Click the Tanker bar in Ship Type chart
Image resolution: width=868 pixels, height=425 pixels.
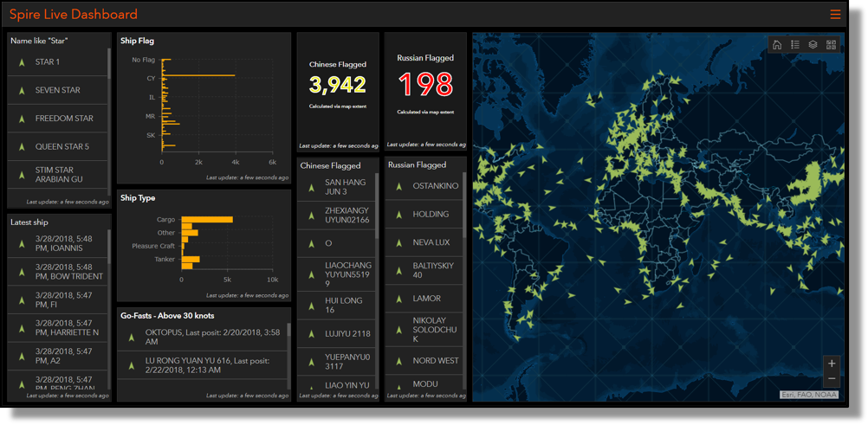tap(191, 259)
